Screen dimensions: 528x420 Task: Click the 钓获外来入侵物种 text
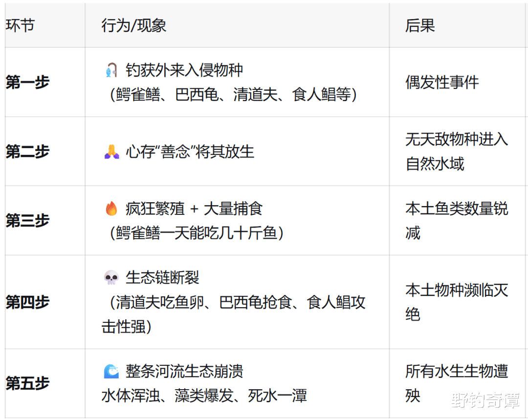(184, 70)
